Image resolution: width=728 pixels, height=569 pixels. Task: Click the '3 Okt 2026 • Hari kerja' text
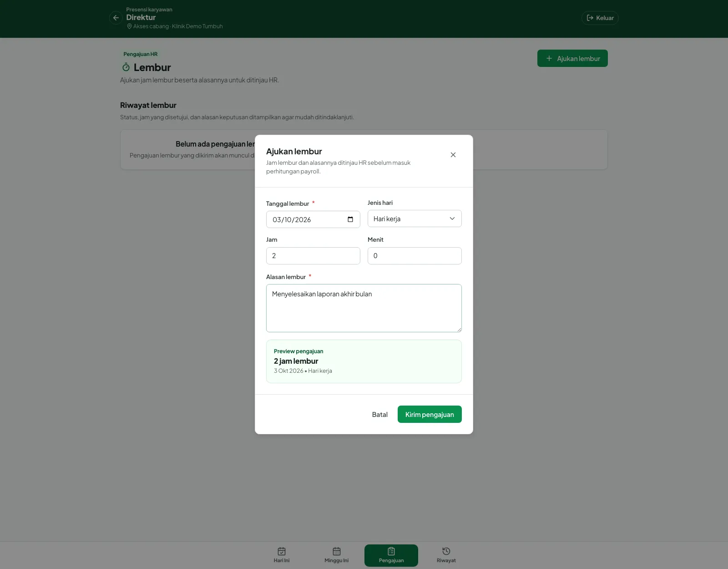303,371
